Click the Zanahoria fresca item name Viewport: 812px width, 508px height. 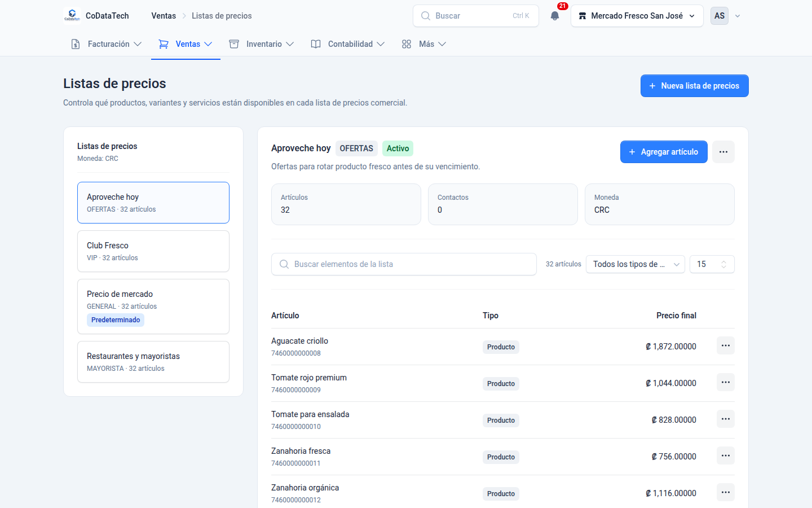click(x=301, y=451)
